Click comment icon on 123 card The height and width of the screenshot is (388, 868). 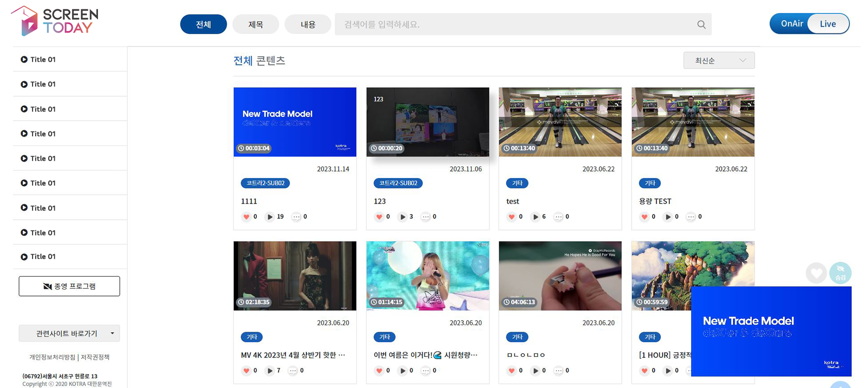pos(425,217)
